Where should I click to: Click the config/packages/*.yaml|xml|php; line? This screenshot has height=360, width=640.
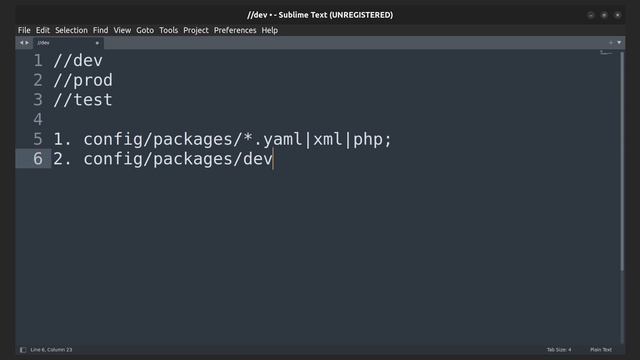222,139
